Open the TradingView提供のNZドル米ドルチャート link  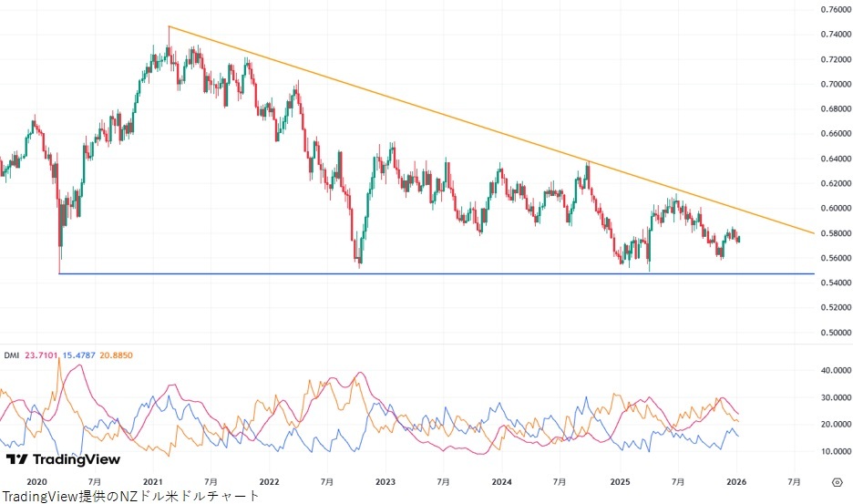click(x=130, y=496)
